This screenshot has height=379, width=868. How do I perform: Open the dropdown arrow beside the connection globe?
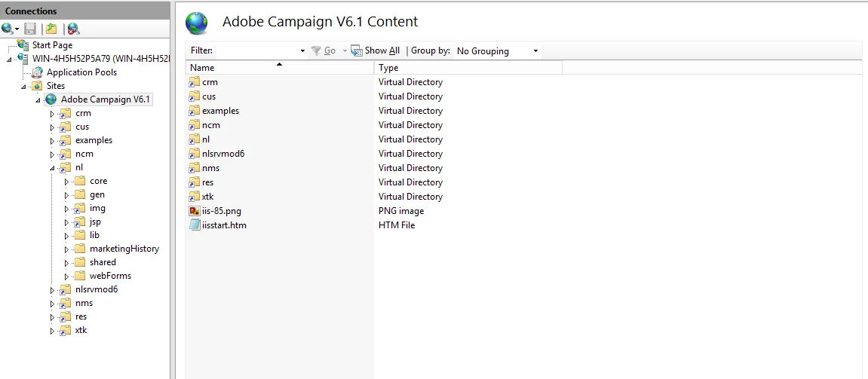(x=17, y=29)
